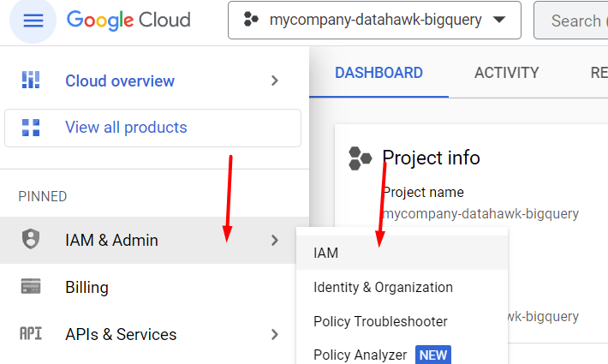This screenshot has width=608, height=364.
Task: Click the IAM & Admin shield icon
Action: click(31, 239)
